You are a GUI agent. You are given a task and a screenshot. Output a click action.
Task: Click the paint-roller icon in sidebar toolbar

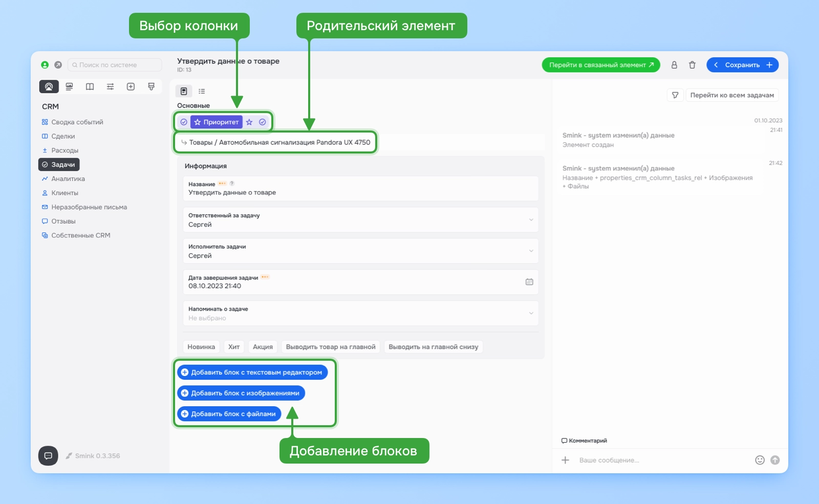151,86
